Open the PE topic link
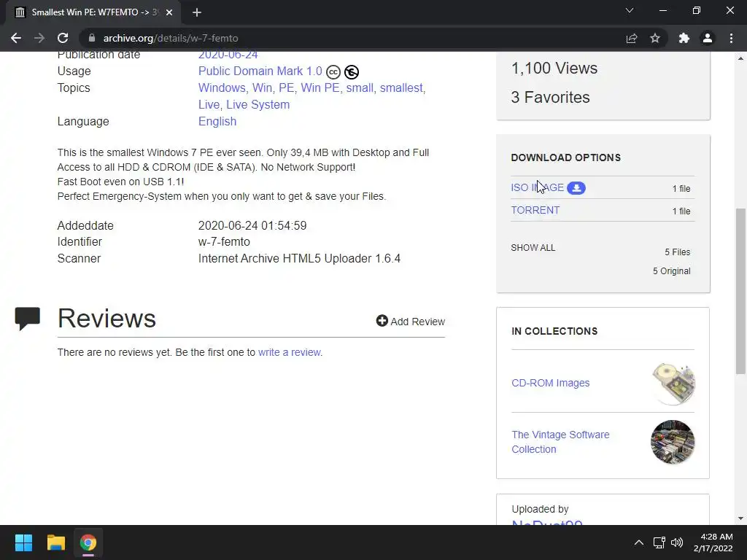This screenshot has width=747, height=560. (286, 88)
